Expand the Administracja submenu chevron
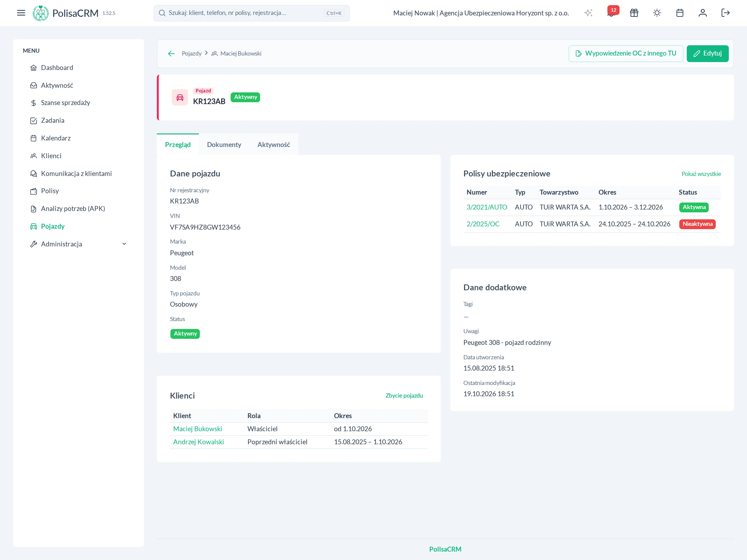The image size is (747, 560). (124, 244)
